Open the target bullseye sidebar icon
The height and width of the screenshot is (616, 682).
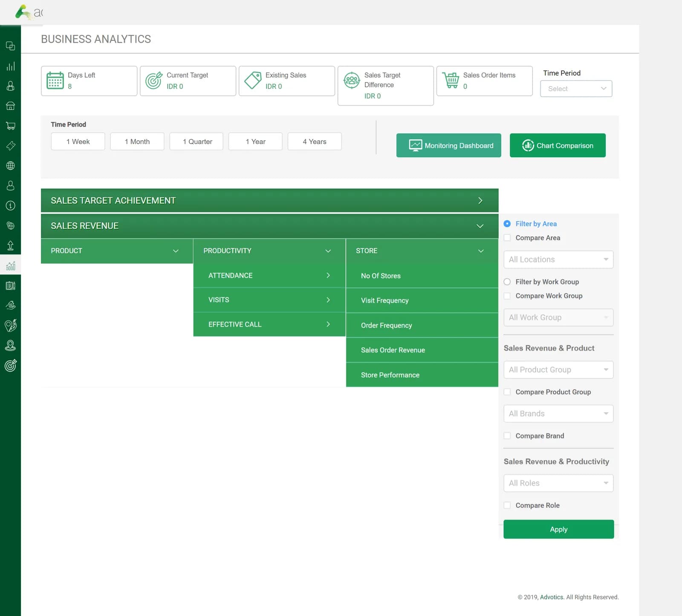[10, 366]
